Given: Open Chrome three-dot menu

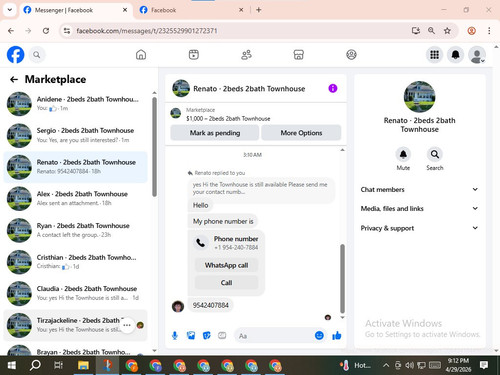Looking at the screenshot, I should [x=489, y=31].
